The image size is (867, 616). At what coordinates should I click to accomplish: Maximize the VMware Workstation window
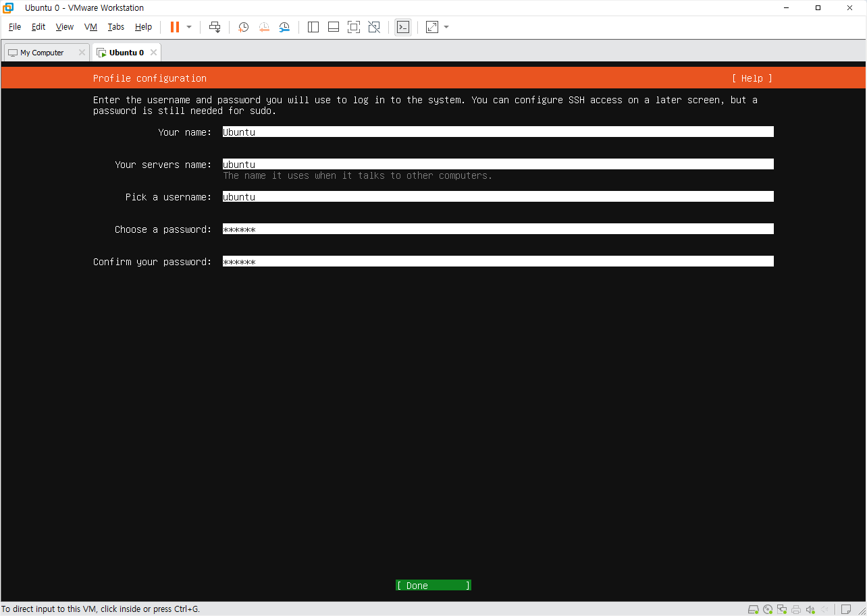click(x=818, y=8)
